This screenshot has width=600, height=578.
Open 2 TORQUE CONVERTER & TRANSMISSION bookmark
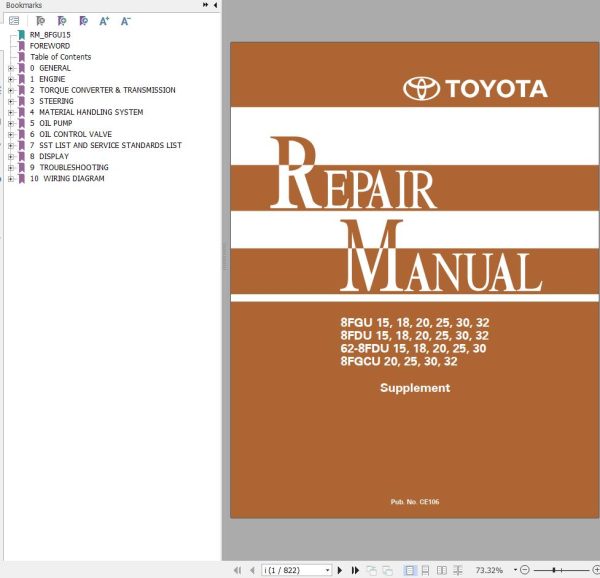(103, 90)
